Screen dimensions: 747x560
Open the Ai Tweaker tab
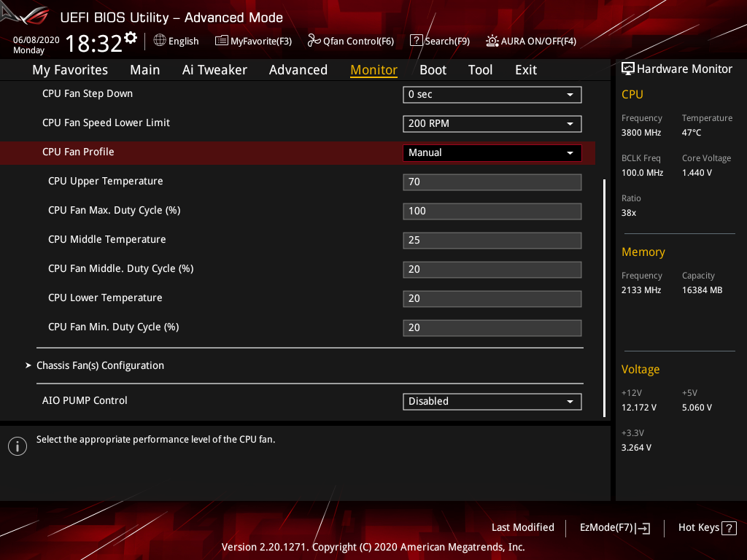click(x=214, y=70)
